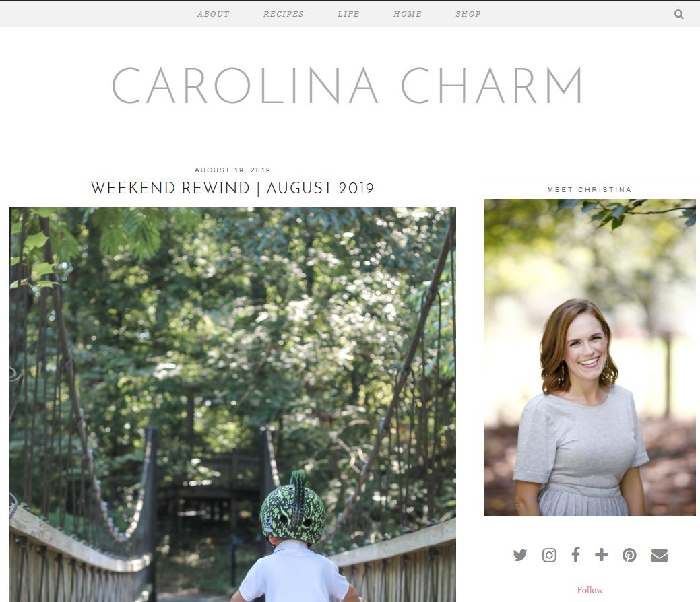This screenshot has width=700, height=602.
Task: Click the pink Follow link
Action: coord(590,590)
